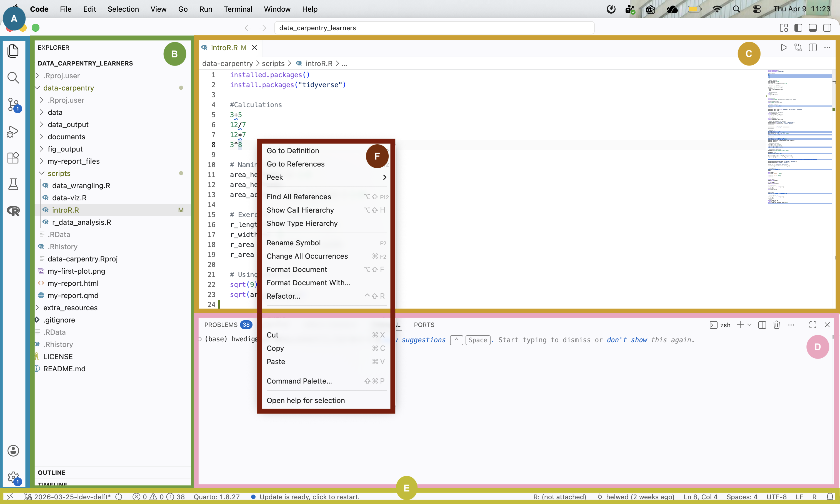Open the R extension sidebar icon
Image resolution: width=840 pixels, height=504 pixels.
coord(13,211)
